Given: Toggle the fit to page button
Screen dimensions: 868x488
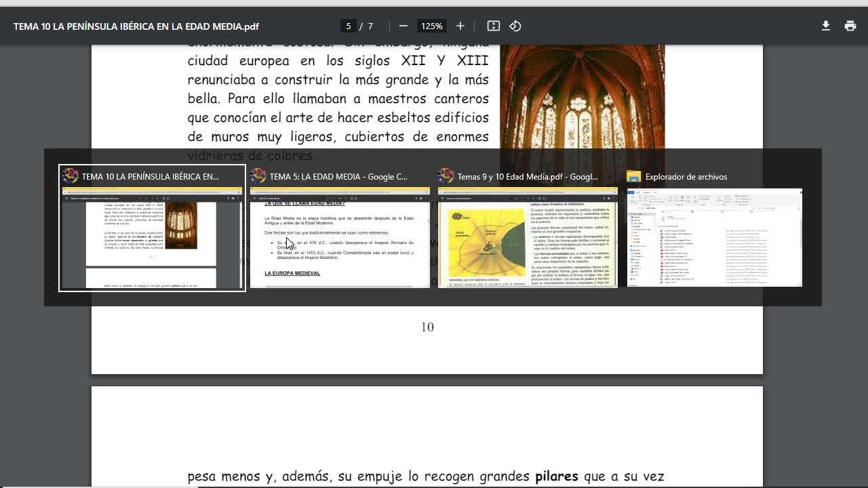Looking at the screenshot, I should click(494, 26).
